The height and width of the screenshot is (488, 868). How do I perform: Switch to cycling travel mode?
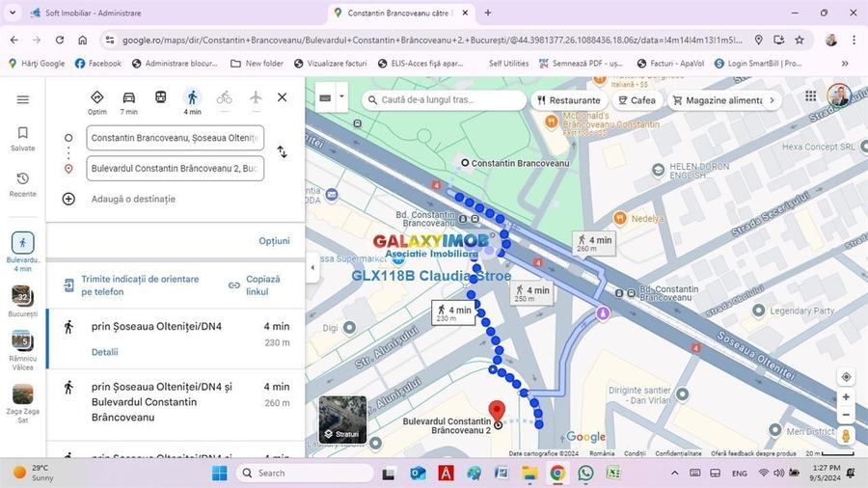click(x=224, y=98)
